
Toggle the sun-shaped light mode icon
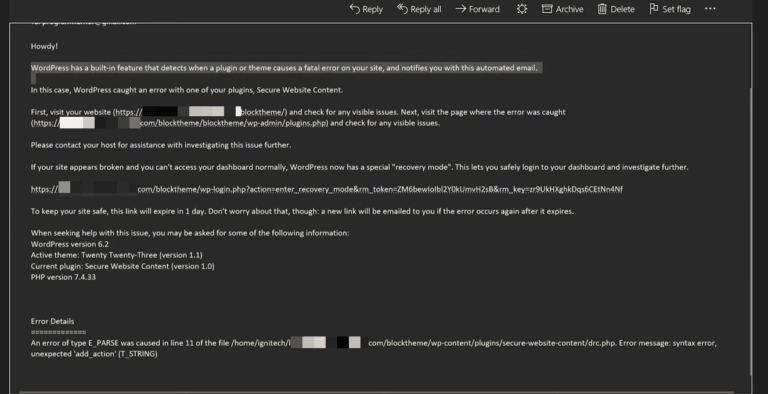(x=522, y=9)
